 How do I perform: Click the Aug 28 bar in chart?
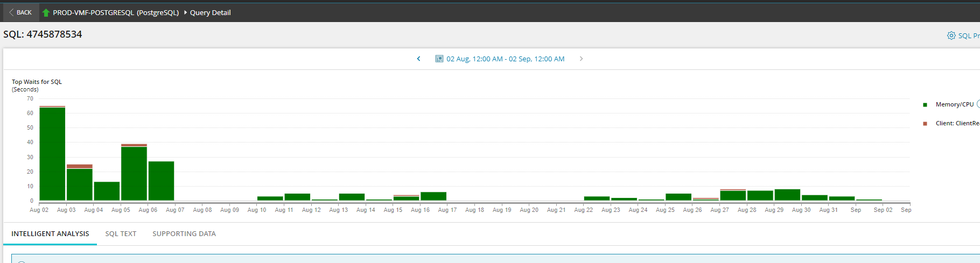coord(760,196)
